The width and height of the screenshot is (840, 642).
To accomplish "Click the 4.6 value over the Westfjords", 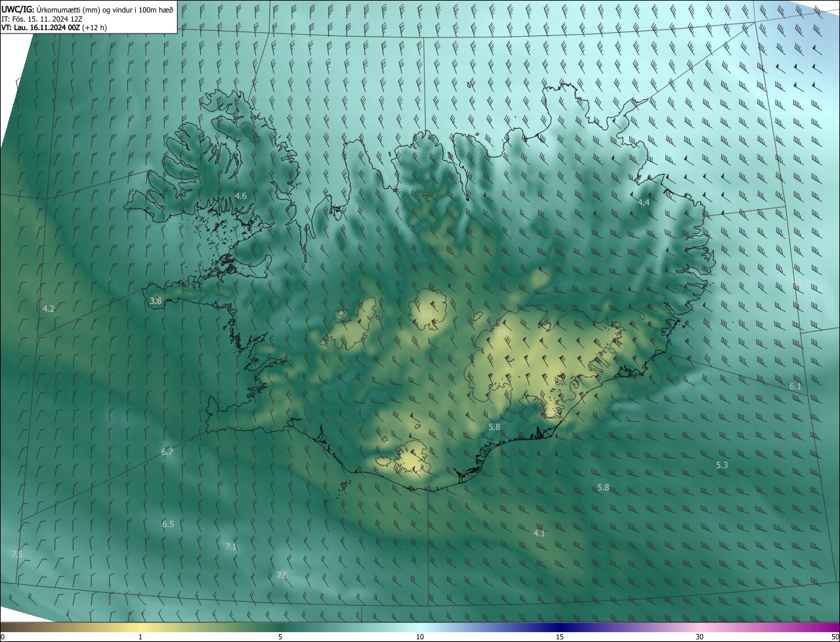I will coord(241,196).
